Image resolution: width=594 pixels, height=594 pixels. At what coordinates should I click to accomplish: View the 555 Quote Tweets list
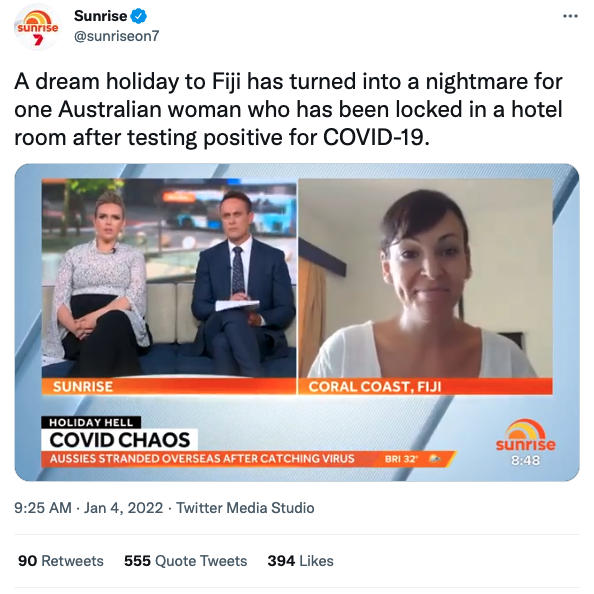[x=186, y=561]
